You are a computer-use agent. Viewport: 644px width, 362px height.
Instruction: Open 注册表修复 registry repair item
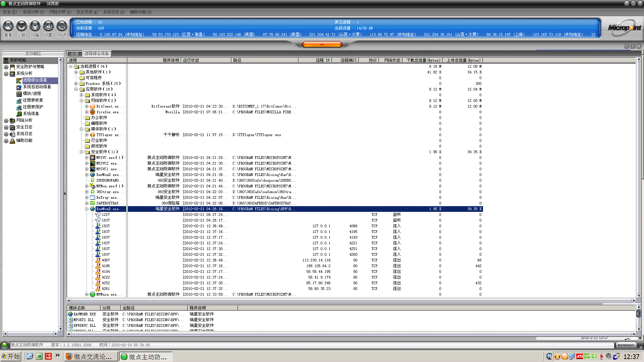click(x=33, y=100)
